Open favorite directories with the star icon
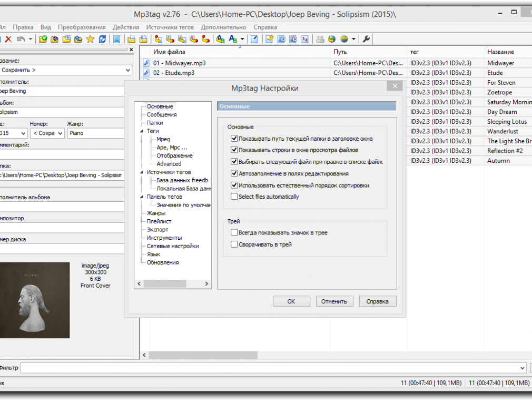This screenshot has width=532, height=401. click(x=90, y=39)
